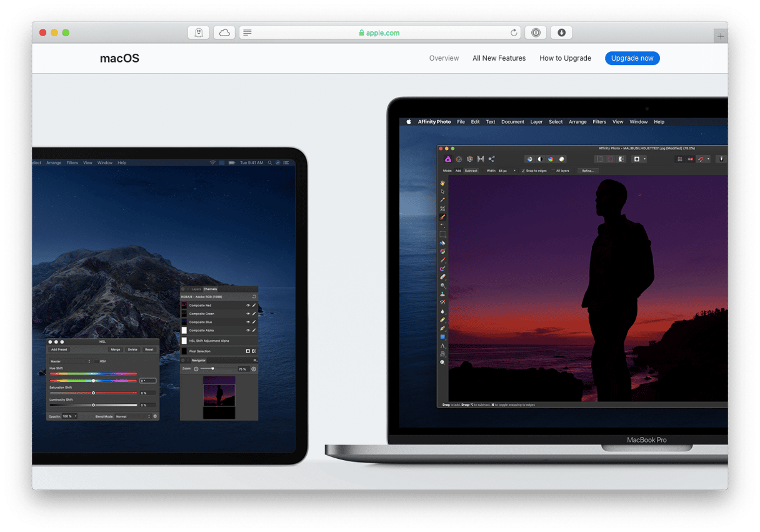The width and height of the screenshot is (760, 532).
Task: Open the Layer menu on MacBook
Action: point(536,122)
